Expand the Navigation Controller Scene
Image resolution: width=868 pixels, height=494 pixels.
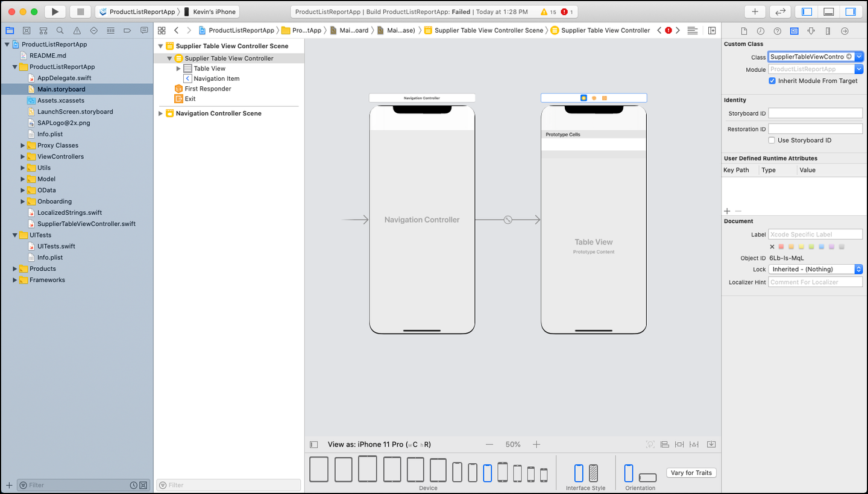(161, 113)
